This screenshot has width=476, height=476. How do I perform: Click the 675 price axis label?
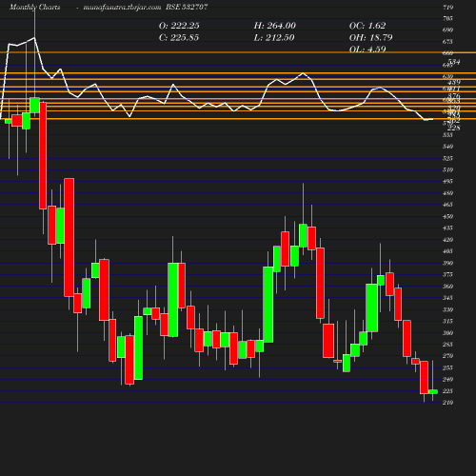pos(447,42)
